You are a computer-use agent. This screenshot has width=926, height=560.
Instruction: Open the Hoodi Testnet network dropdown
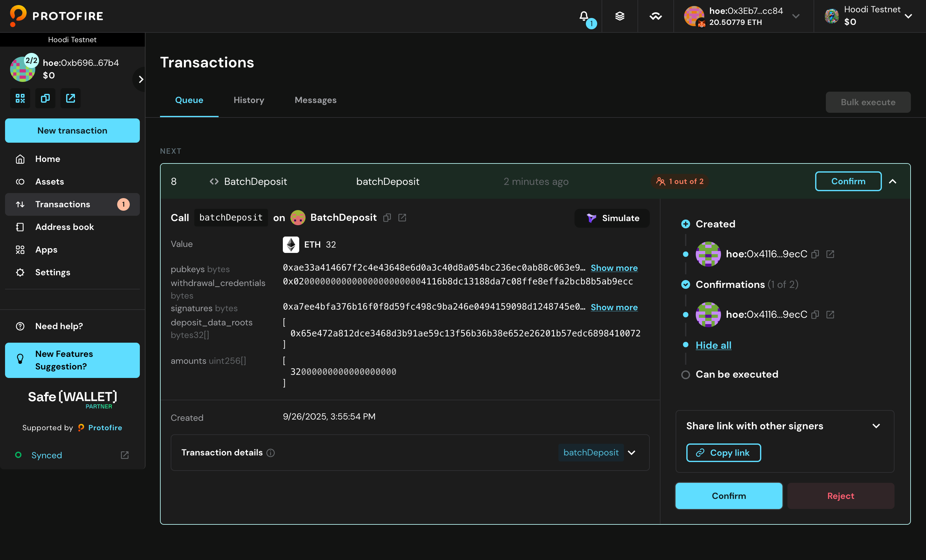[908, 16]
